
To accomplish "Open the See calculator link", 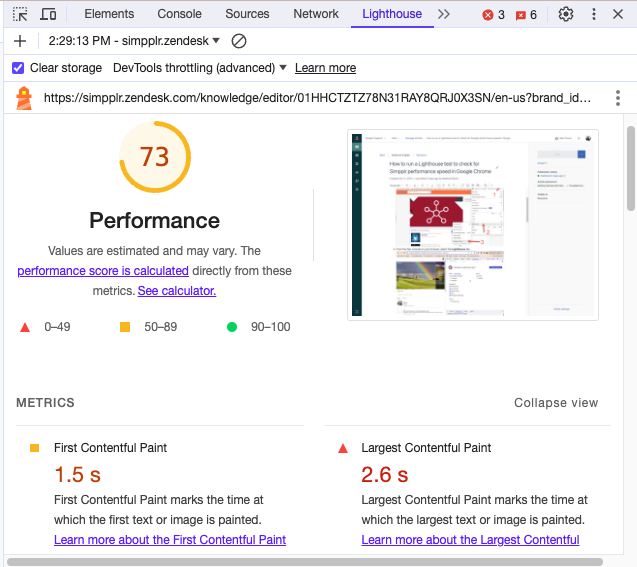I will [x=177, y=291].
